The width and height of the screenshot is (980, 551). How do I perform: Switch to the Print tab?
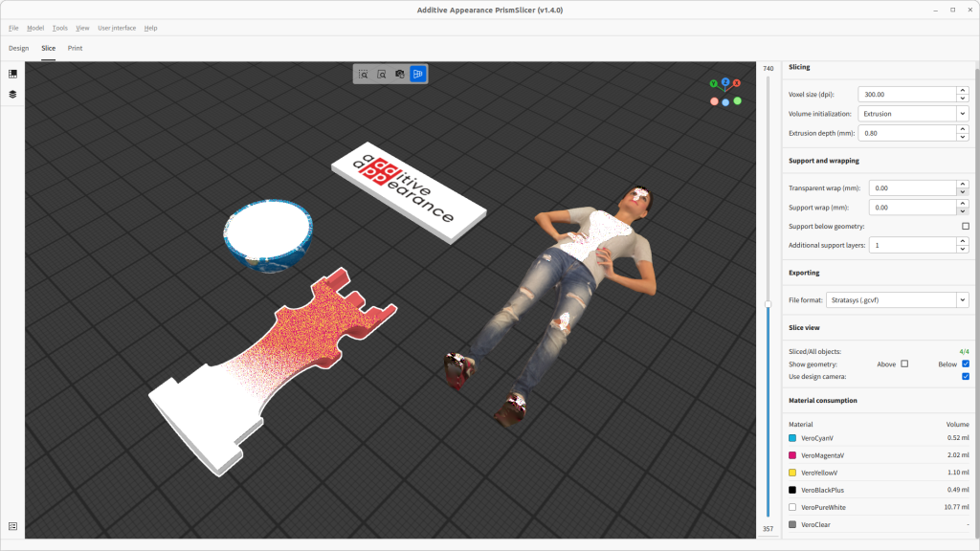(75, 48)
